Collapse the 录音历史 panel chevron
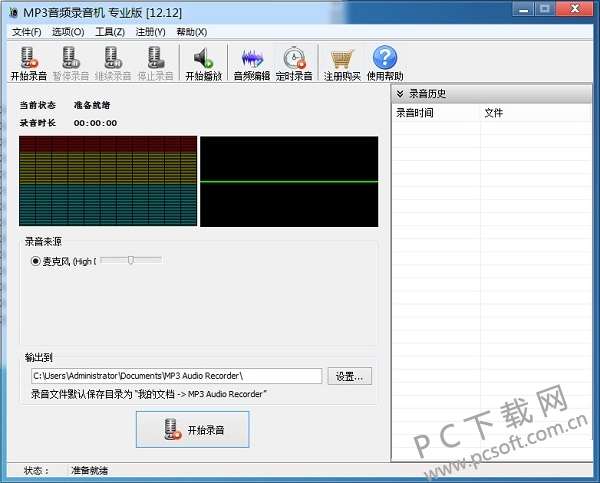Image resolution: width=600 pixels, height=483 pixels. click(x=400, y=94)
